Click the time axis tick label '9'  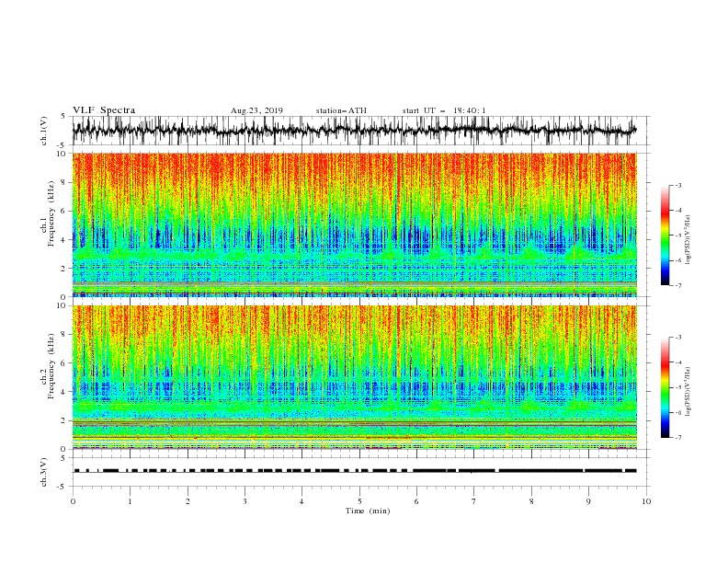point(588,501)
